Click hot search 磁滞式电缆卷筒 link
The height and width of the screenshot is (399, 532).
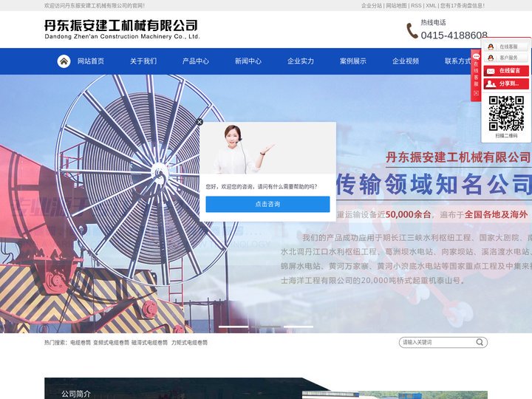click(149, 343)
